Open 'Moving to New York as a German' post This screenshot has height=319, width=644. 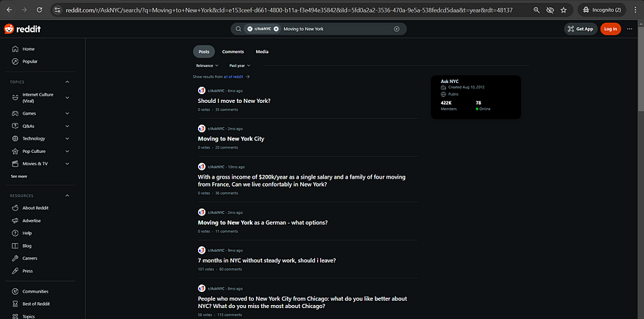click(x=263, y=223)
